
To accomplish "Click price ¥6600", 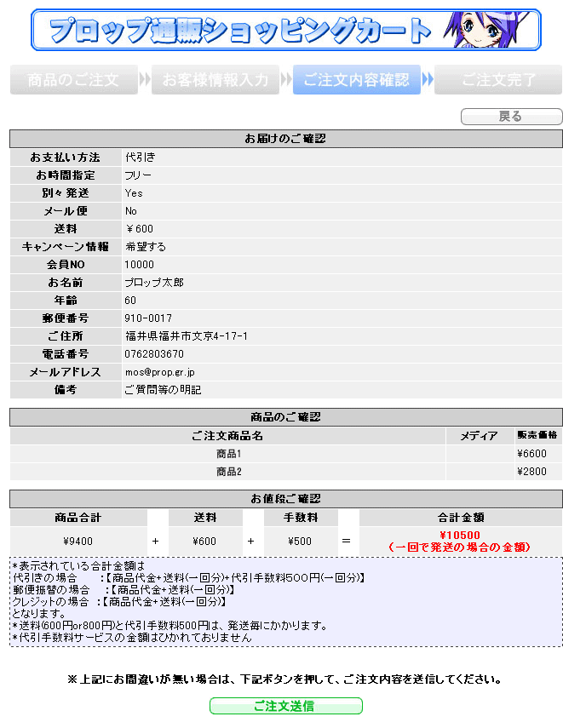I will 531,454.
